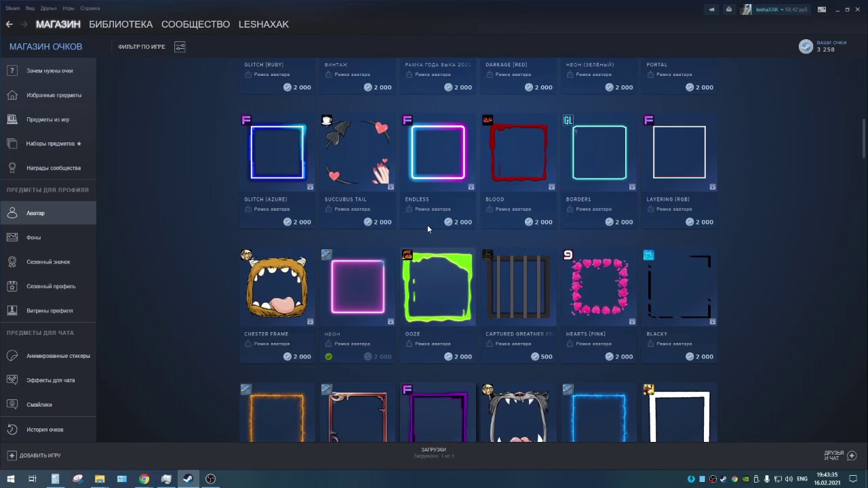Viewport: 868px width, 488px height.
Task: Open the Blacky frame thumbnail
Action: [x=679, y=287]
